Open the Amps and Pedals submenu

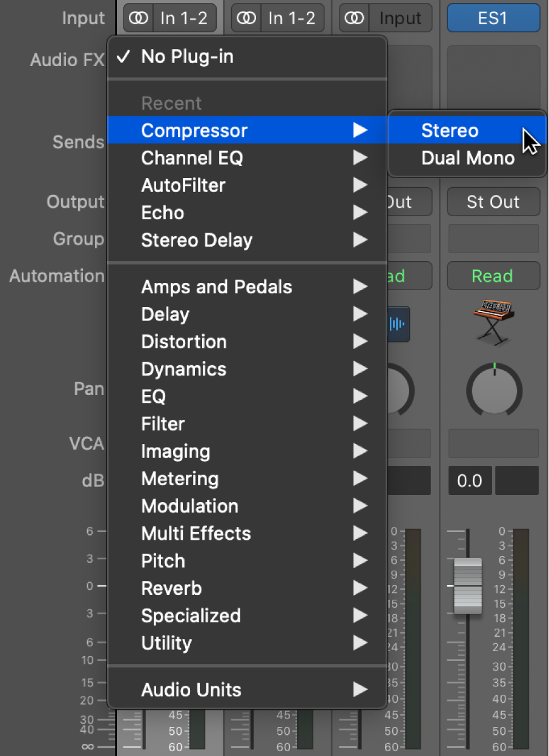216,287
